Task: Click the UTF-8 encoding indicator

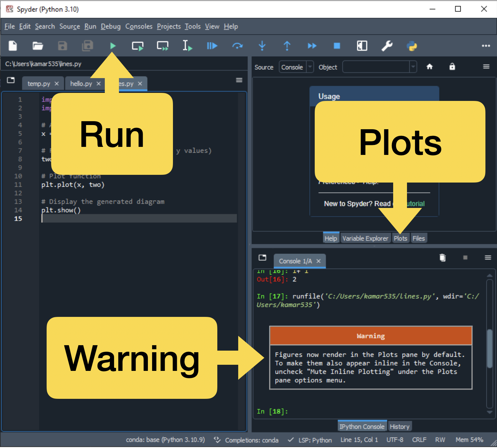Action: point(395,440)
